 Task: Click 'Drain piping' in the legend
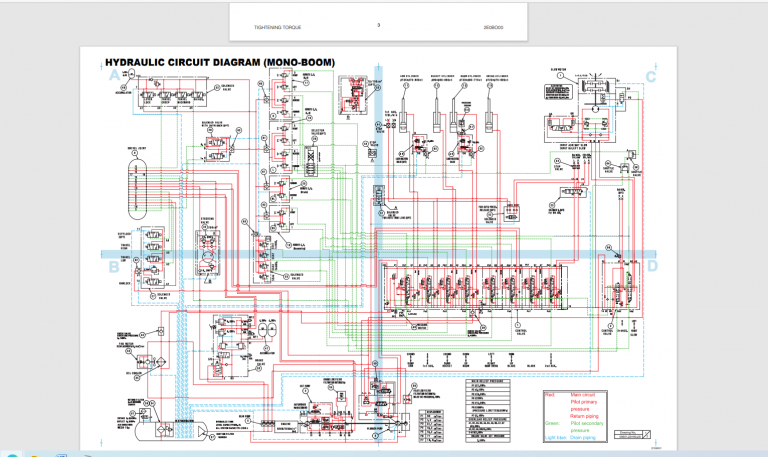pos(583,437)
